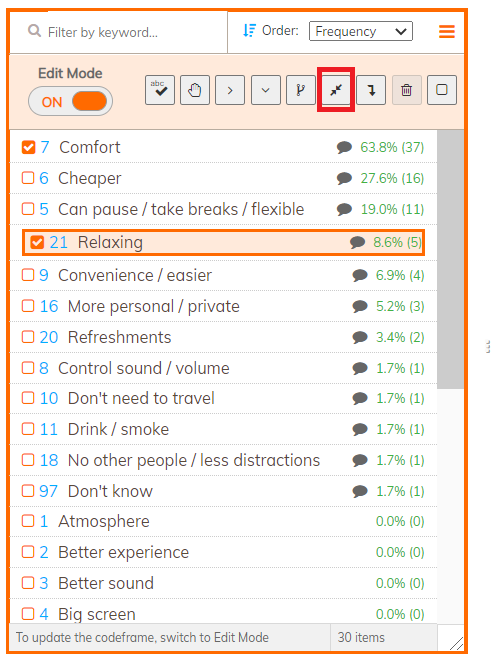The width and height of the screenshot is (497, 669).
Task: Click the code list vertical scrollbar
Action: point(450,259)
